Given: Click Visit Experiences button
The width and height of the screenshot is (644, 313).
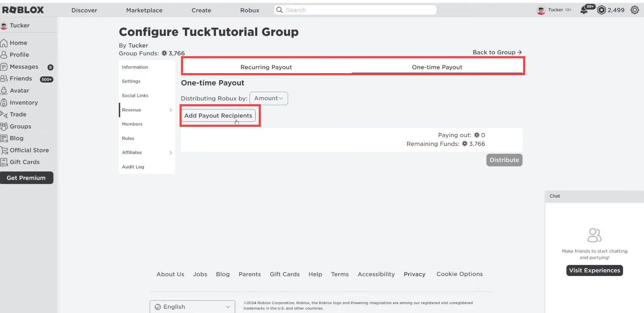Looking at the screenshot, I should pyautogui.click(x=594, y=270).
